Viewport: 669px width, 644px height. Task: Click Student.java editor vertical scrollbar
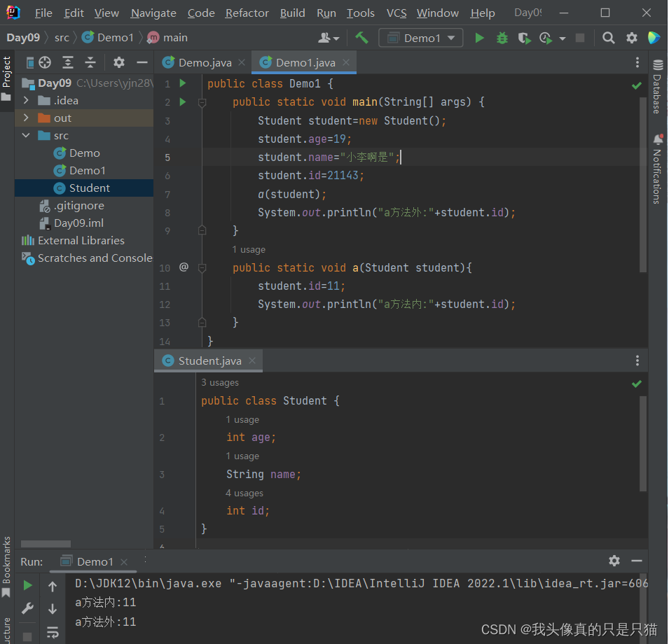643,443
